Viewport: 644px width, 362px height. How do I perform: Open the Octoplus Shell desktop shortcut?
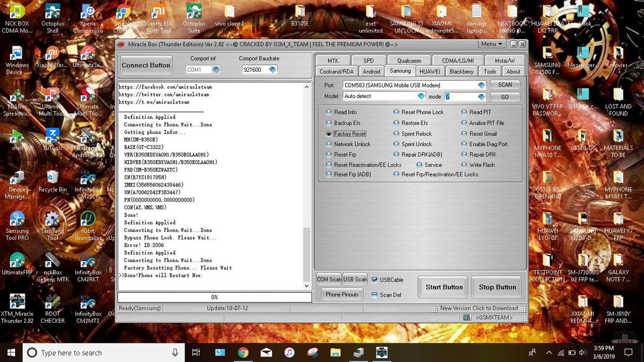coord(53,19)
